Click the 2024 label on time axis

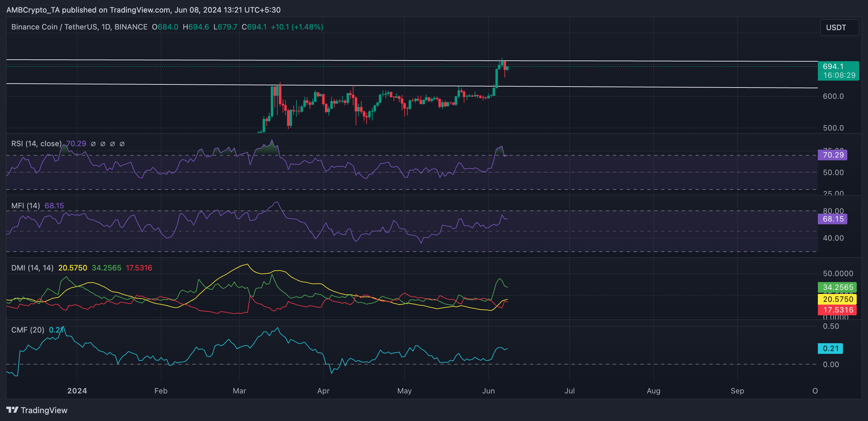click(77, 391)
